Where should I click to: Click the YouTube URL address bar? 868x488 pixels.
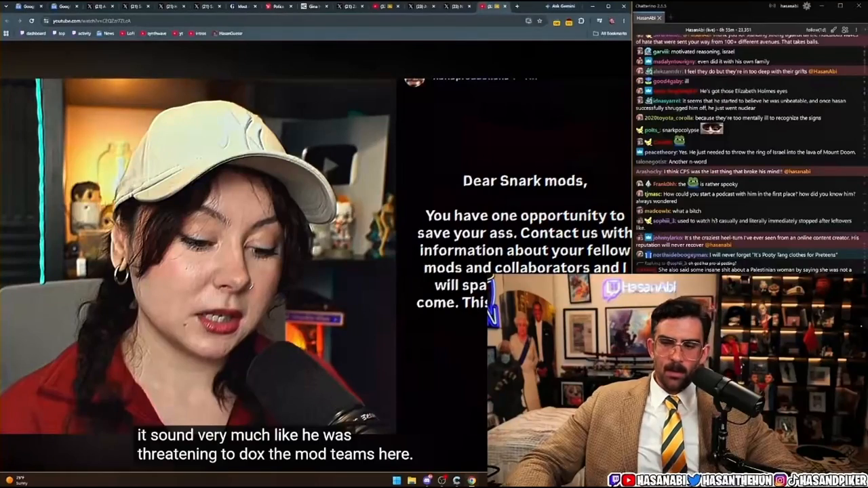[285, 21]
